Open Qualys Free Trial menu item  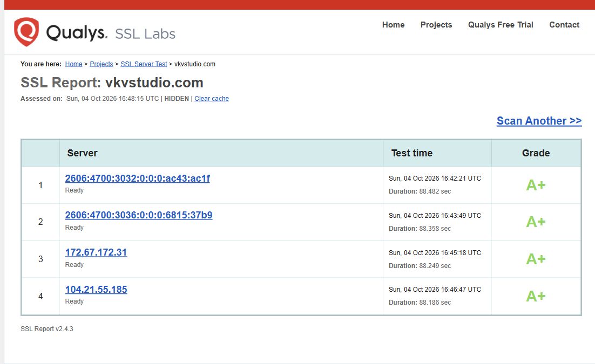(501, 25)
